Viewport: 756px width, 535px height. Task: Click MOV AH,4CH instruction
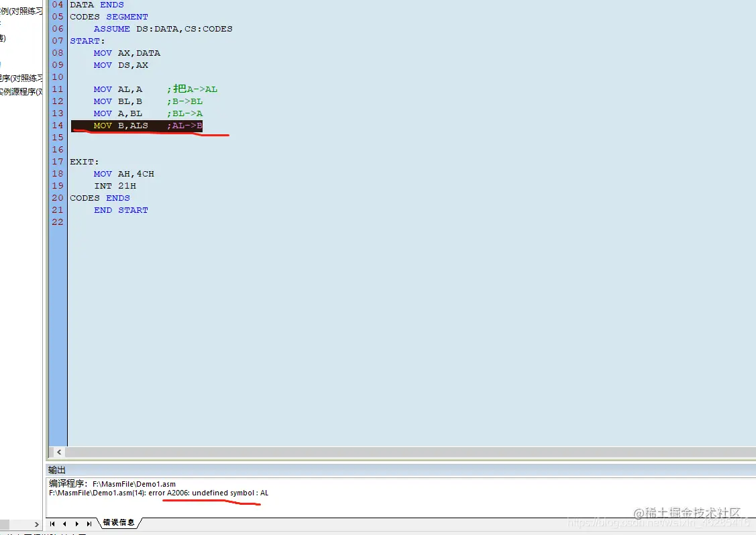click(x=124, y=174)
